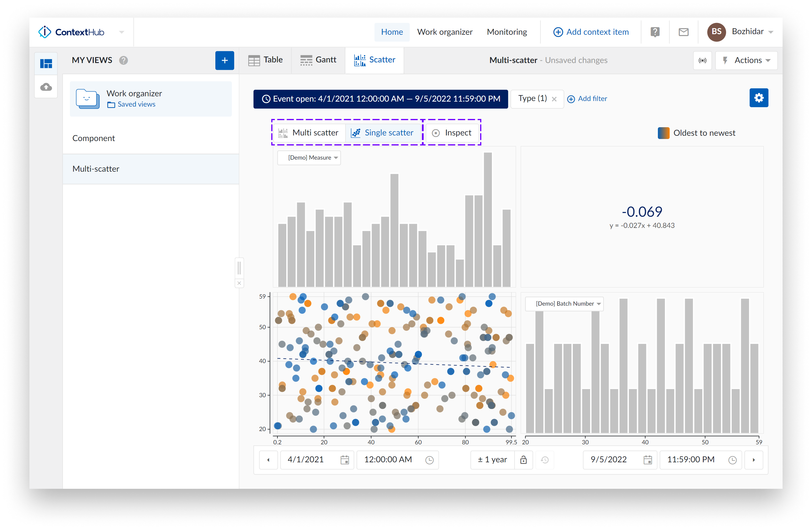Go to the Monitoring tab

[x=507, y=32]
